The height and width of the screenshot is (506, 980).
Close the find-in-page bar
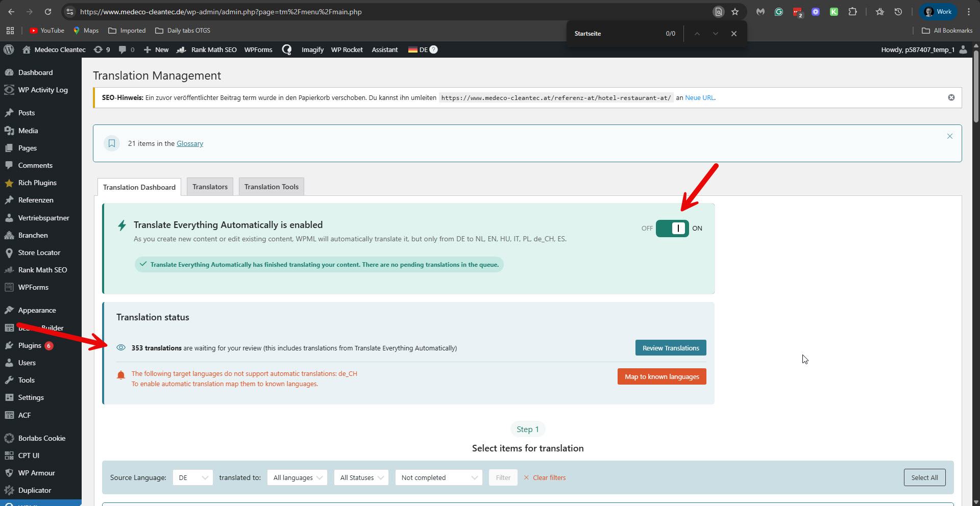(x=734, y=34)
